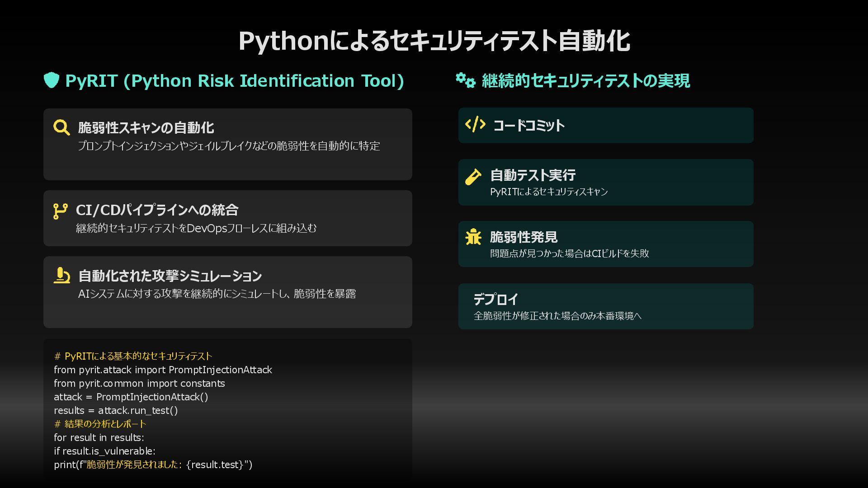Viewport: 868px width, 488px height.
Task: Click the PyRIT (Python Risk Identification Tool) heading
Action: pos(234,81)
